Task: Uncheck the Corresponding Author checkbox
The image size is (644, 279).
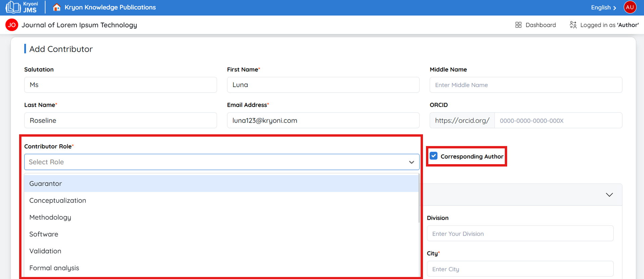Action: (x=434, y=156)
